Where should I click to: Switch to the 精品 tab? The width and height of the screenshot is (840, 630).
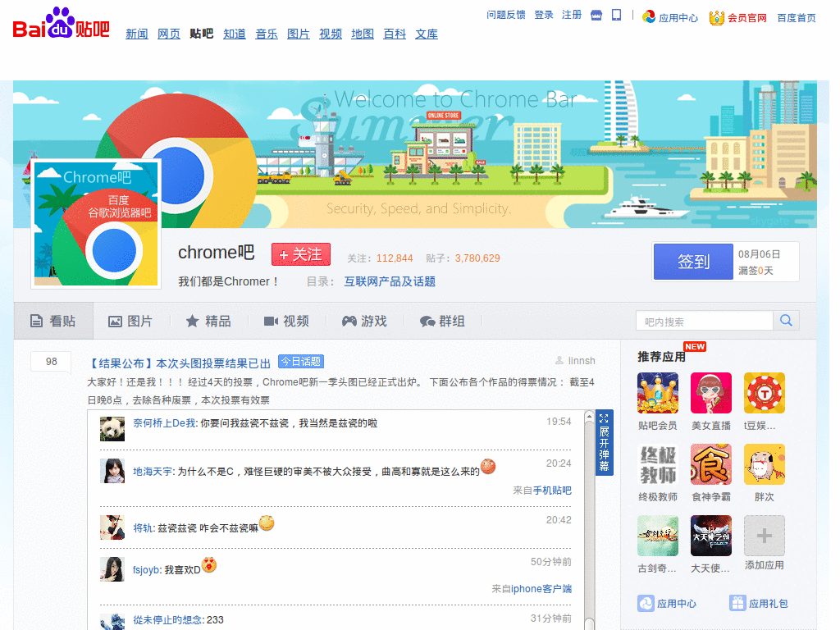click(x=208, y=321)
